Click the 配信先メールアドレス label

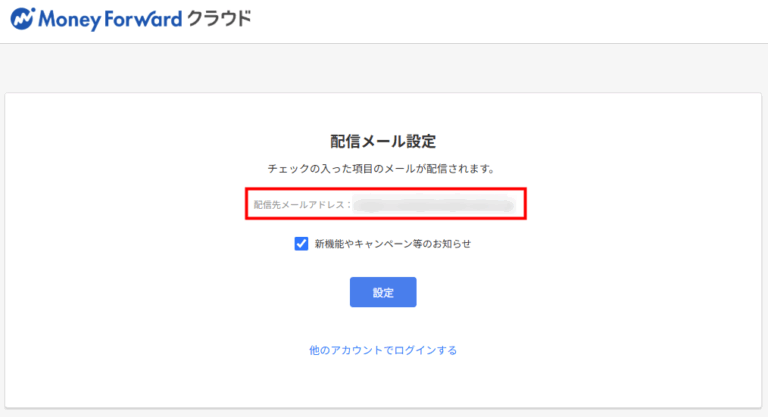302,205
